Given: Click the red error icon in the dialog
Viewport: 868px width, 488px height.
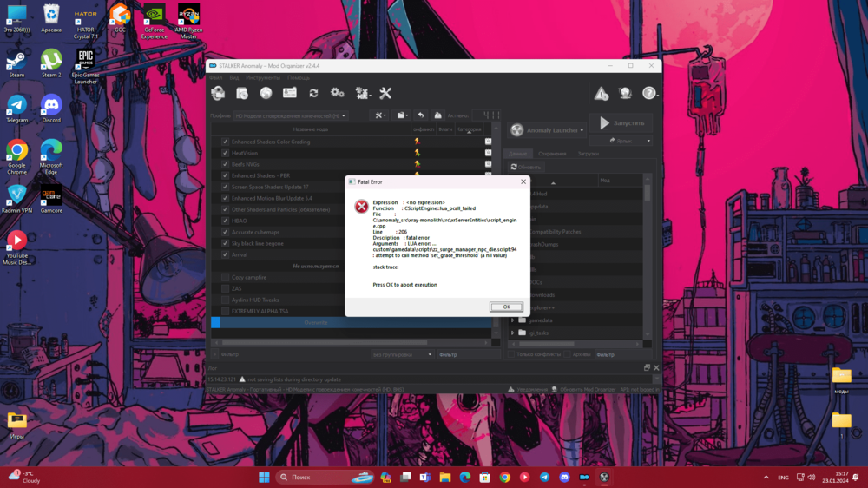Looking at the screenshot, I should 361,207.
